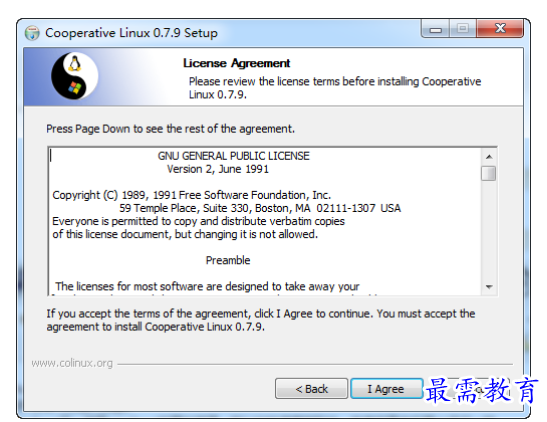
Task: Click the disabled maximize button
Action: click(463, 29)
